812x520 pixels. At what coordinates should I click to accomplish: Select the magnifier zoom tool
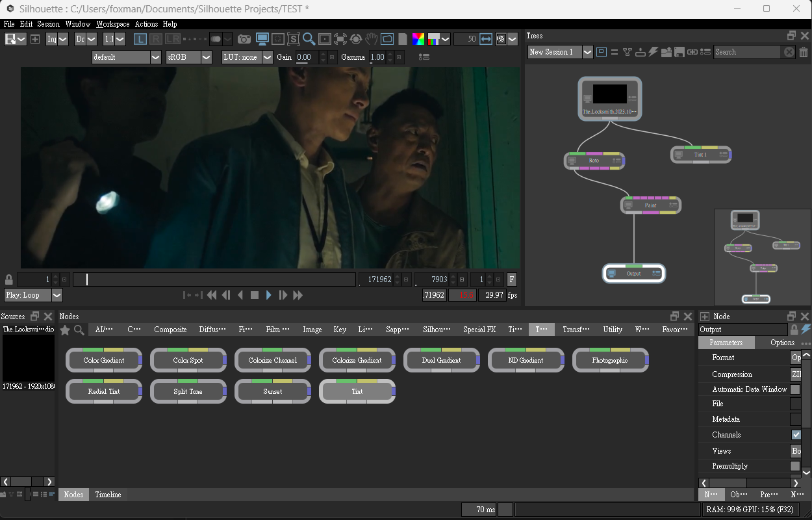[309, 39]
